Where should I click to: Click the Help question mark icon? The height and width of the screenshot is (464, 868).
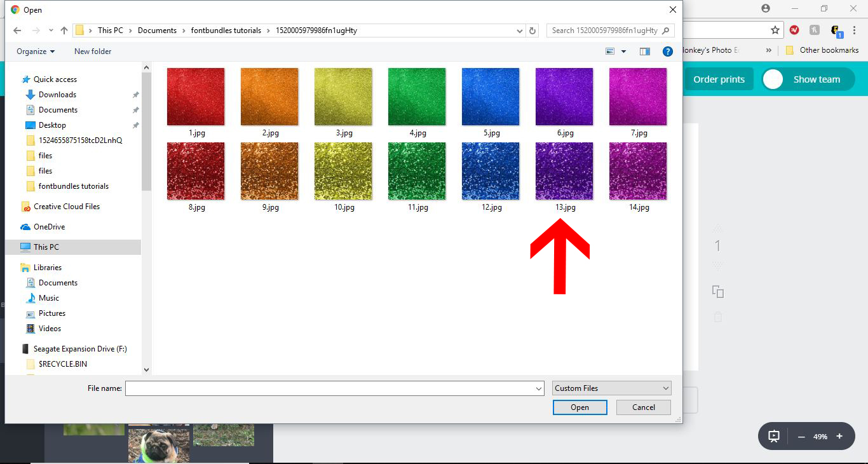point(667,51)
